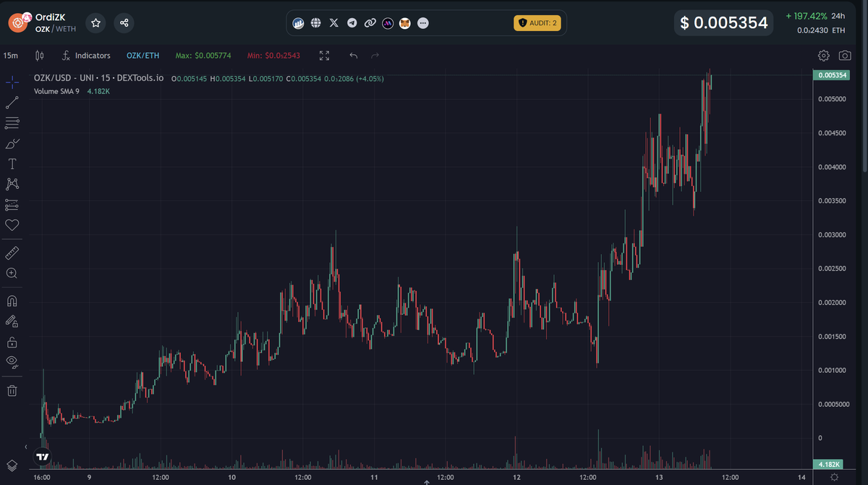This screenshot has width=868, height=485.
Task: Click the TradingView logo
Action: 43,457
